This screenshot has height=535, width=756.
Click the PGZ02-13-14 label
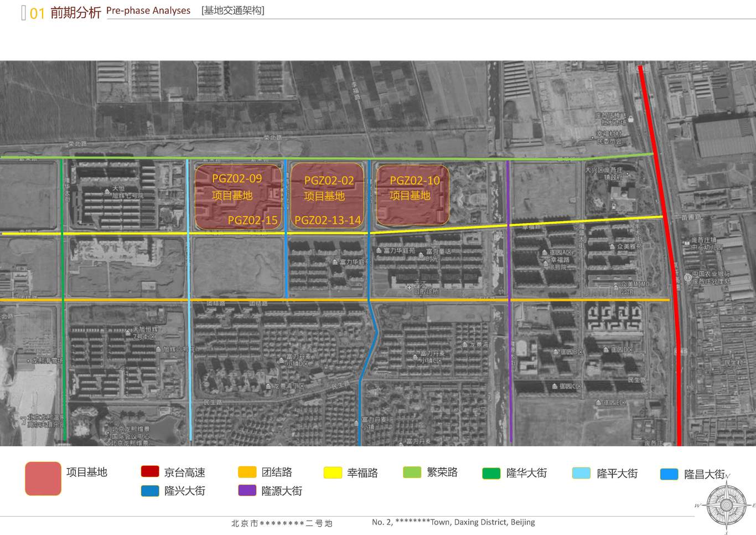point(328,220)
